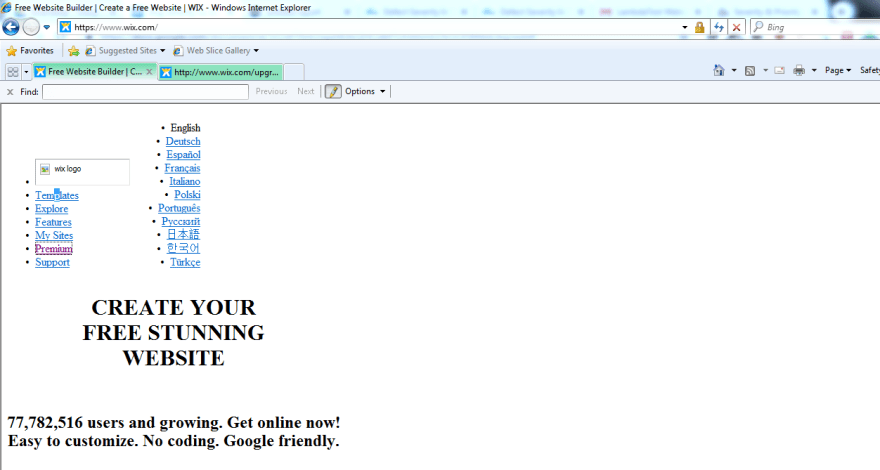Click the Bing search box

click(819, 27)
